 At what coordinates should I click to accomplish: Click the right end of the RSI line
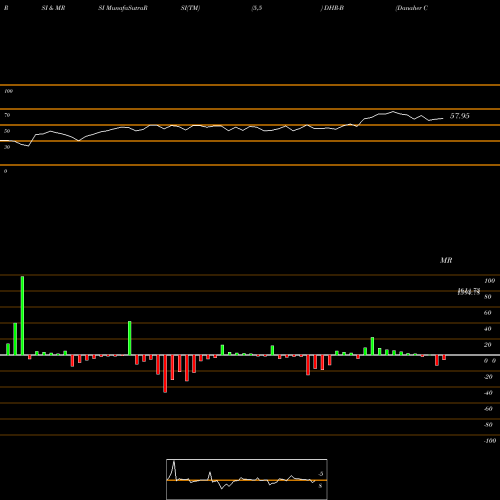tap(443, 118)
